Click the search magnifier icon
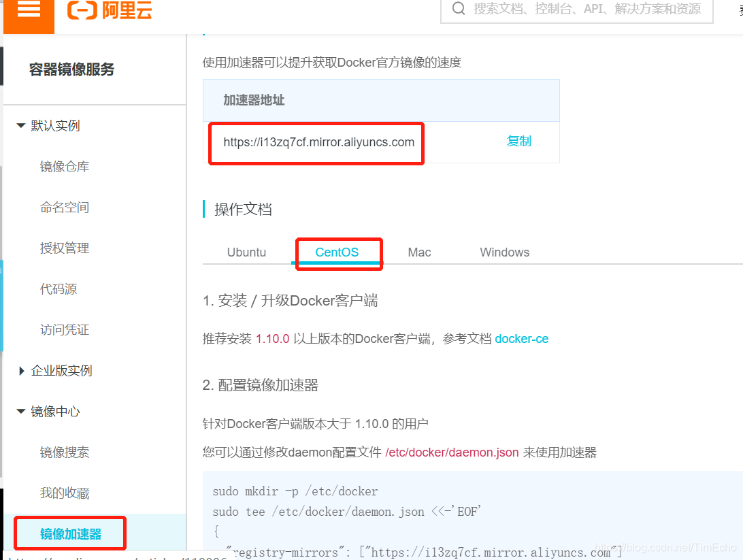Screen dimensions: 743x560 [x=458, y=8]
